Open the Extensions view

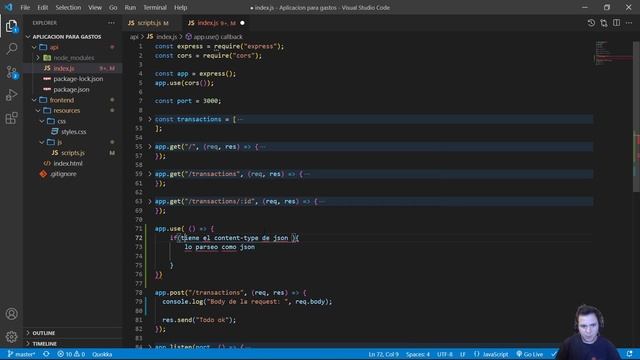(x=11, y=118)
